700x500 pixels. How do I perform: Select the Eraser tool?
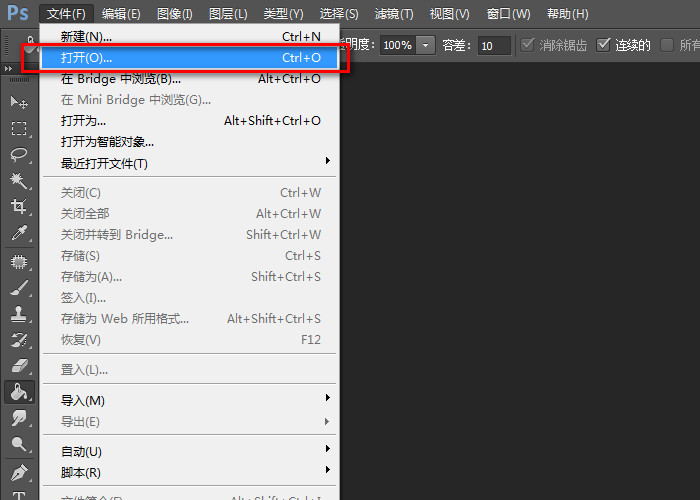pyautogui.click(x=19, y=366)
